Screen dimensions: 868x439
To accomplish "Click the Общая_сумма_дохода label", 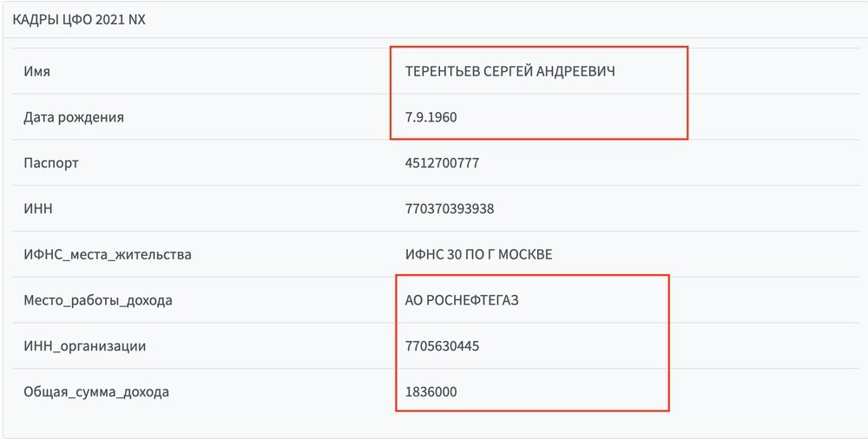I will point(96,393).
